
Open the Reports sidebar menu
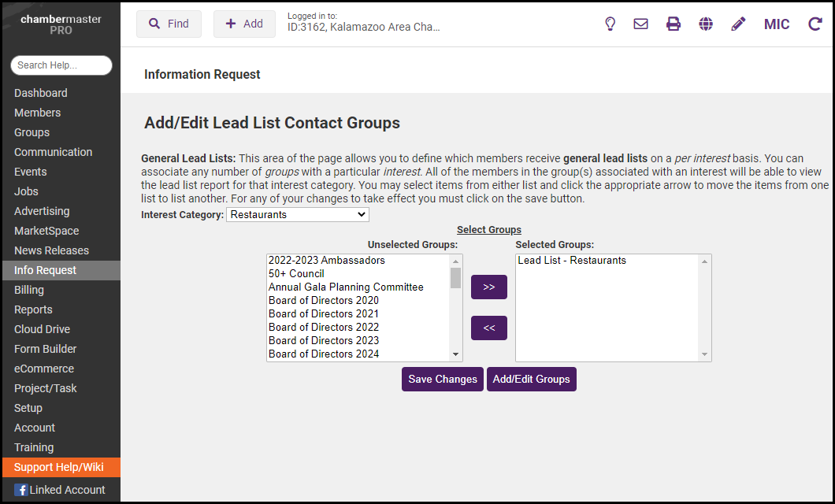(x=33, y=309)
